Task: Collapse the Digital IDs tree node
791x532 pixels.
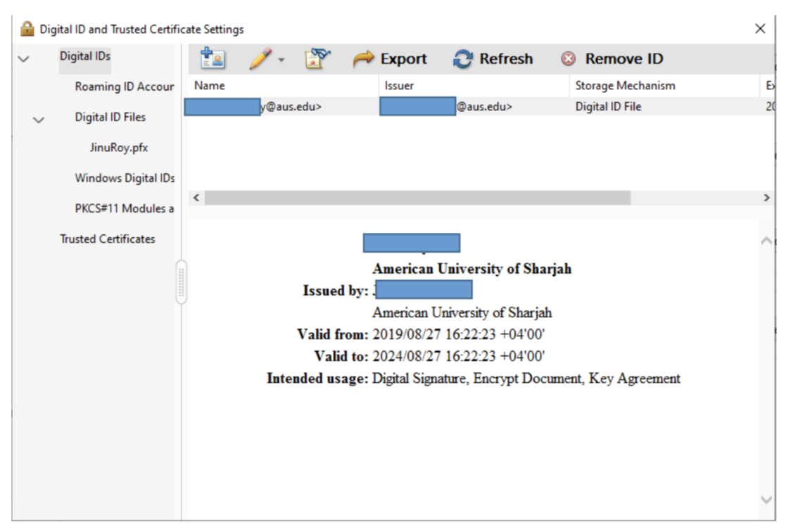Action: point(23,59)
